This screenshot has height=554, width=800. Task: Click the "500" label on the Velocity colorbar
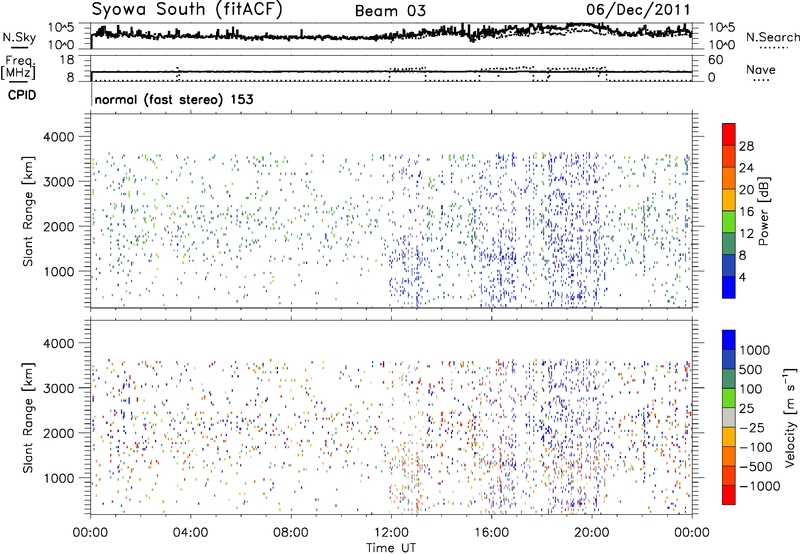(x=750, y=369)
